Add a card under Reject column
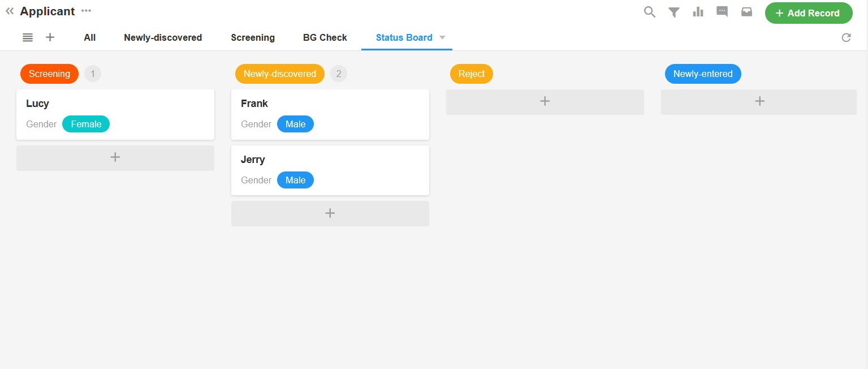 (545, 102)
